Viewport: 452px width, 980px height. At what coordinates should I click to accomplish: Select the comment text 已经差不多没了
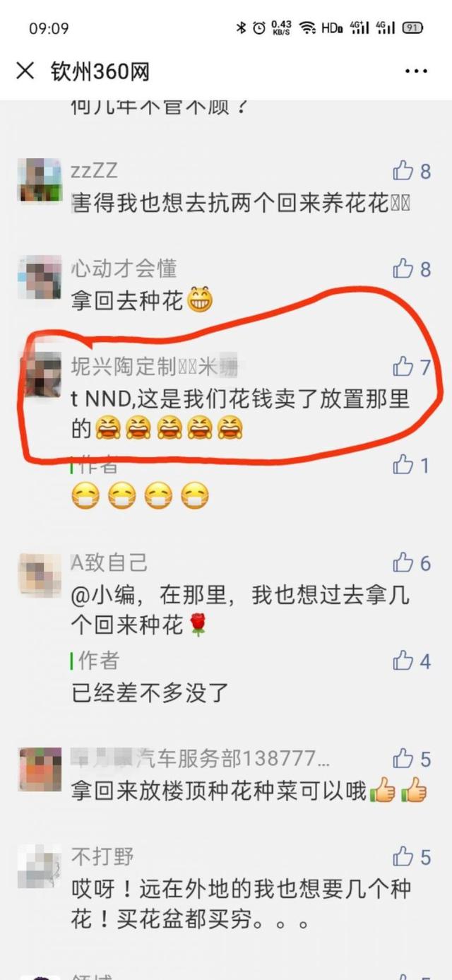click(x=150, y=692)
